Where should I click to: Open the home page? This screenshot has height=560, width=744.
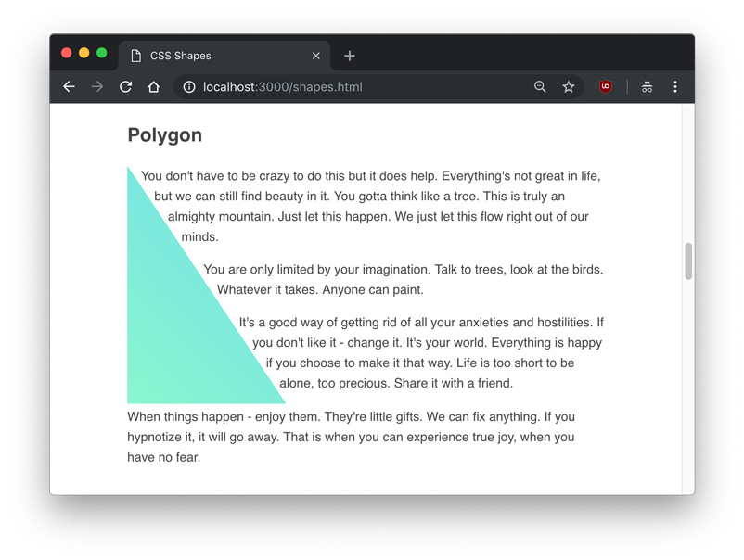154,87
